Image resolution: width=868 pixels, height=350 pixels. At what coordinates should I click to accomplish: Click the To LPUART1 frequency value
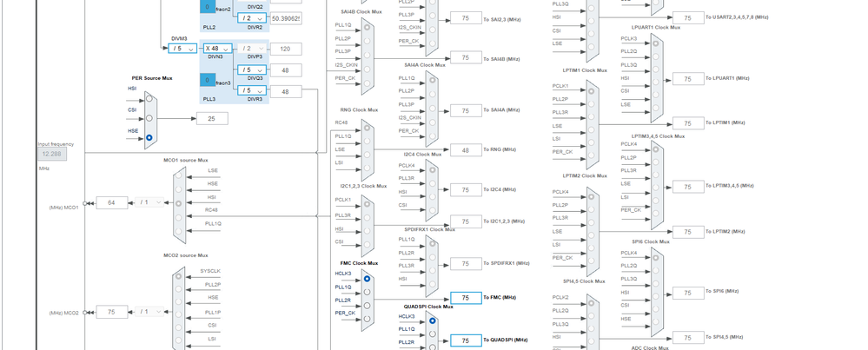point(688,79)
